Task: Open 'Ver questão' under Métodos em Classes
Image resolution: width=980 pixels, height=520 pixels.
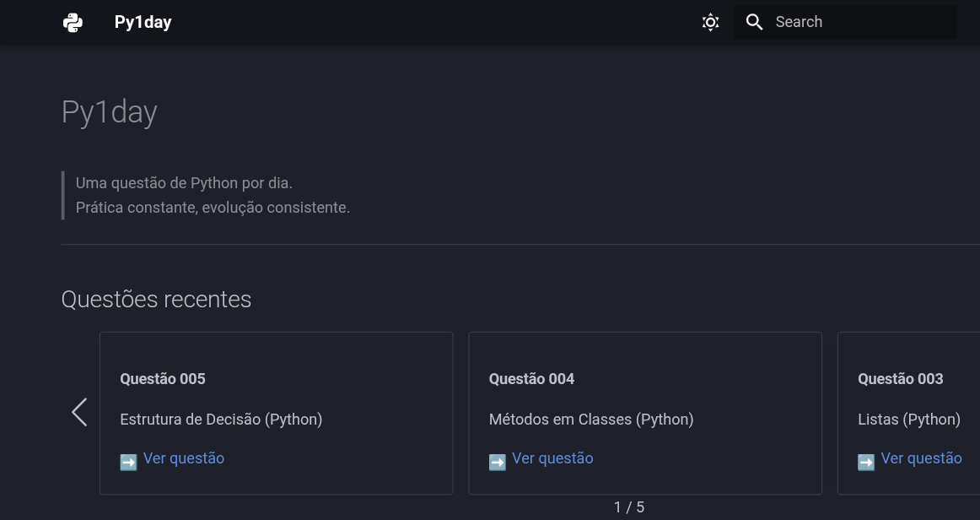Action: [552, 458]
